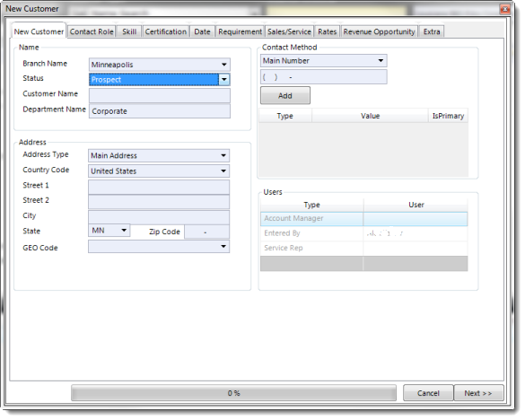Screen dimensions: 525x420
Task: Focus the Street 1 field
Action: click(159, 187)
